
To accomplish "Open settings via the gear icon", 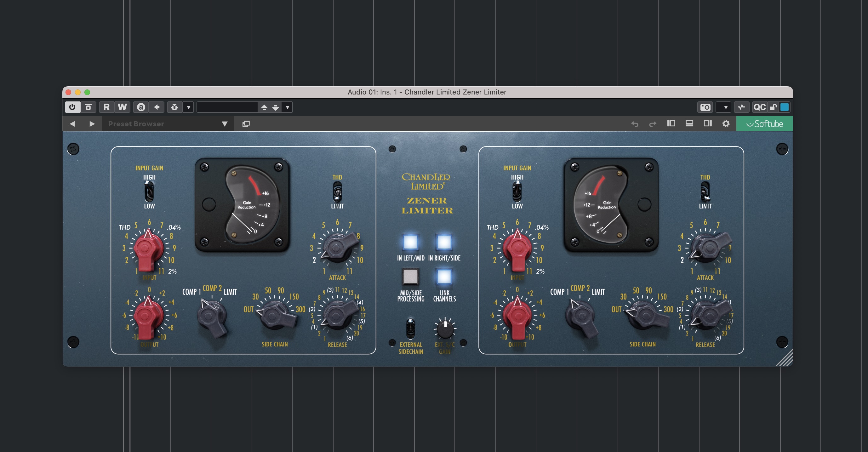I will pos(726,124).
